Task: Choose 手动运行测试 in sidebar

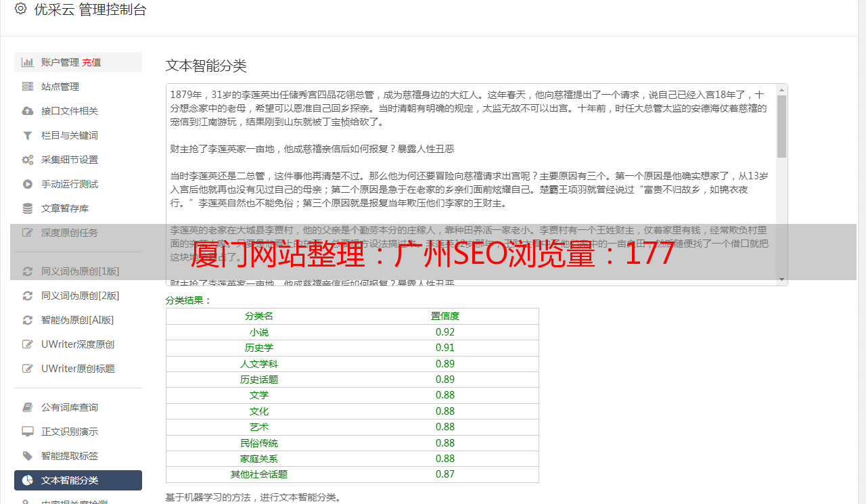Action: tap(78, 184)
